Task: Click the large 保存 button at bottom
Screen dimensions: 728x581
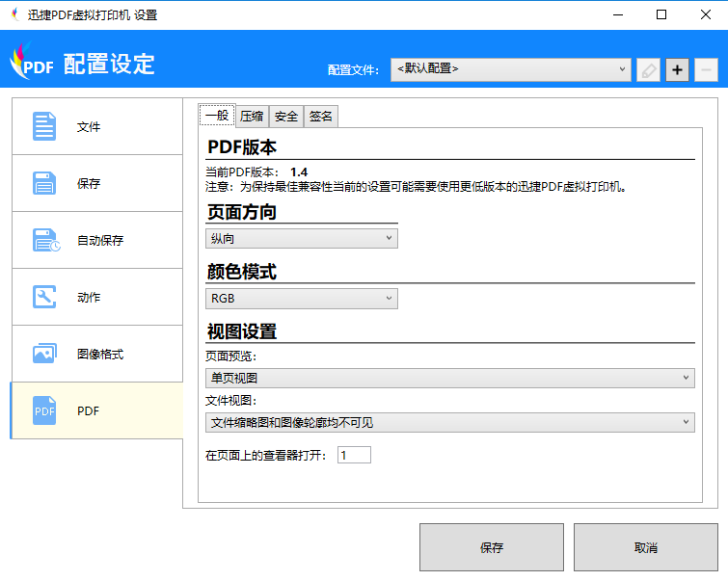Action: point(492,547)
